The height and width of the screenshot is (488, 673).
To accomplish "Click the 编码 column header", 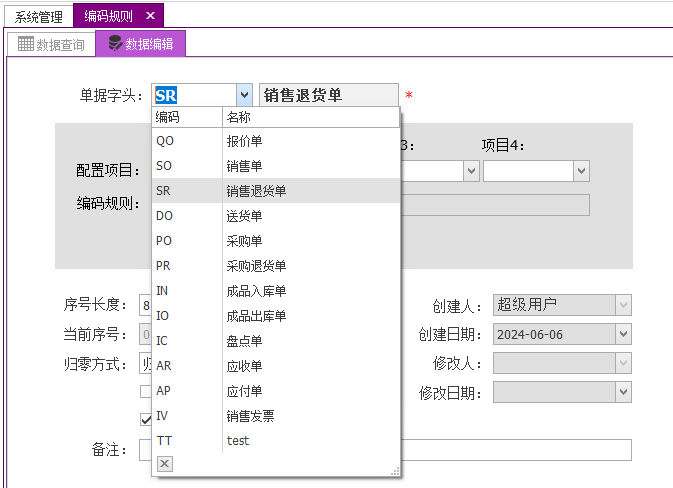I will click(187, 117).
